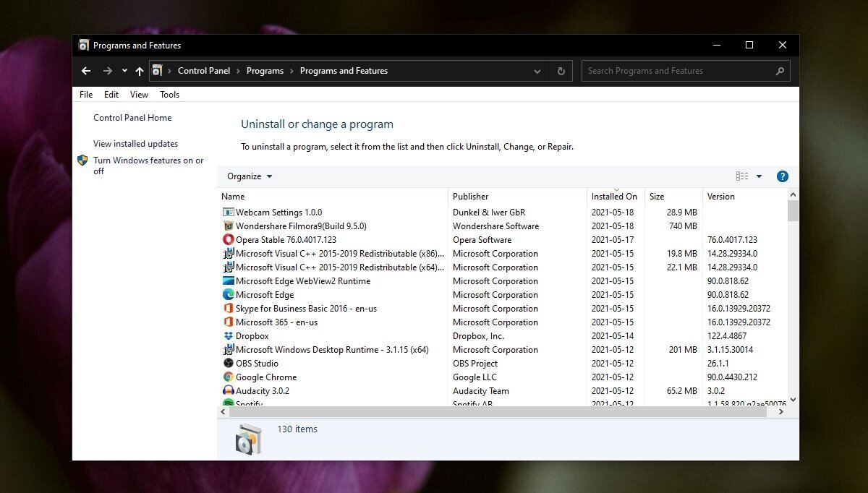The image size is (868, 493).
Task: Select the Webcam Settings icon
Action: (229, 212)
